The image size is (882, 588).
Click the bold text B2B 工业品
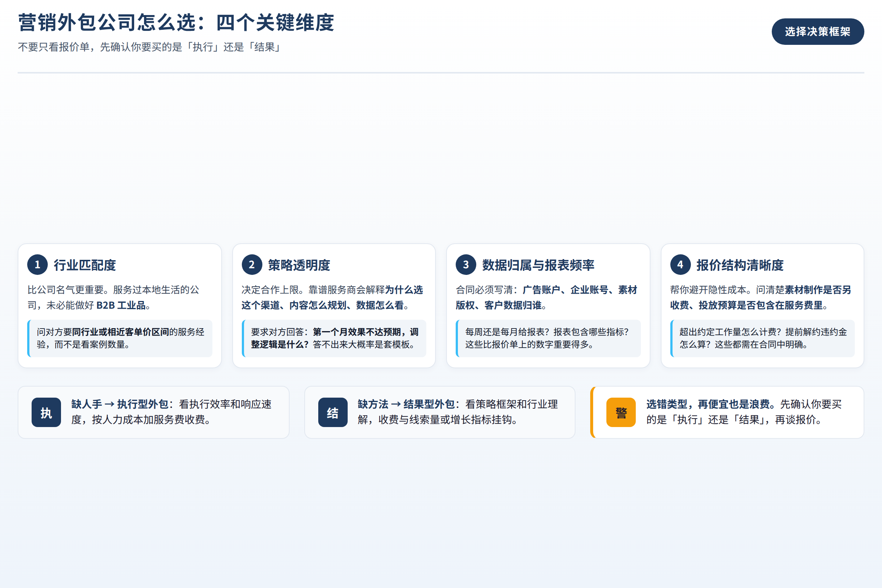click(x=121, y=305)
